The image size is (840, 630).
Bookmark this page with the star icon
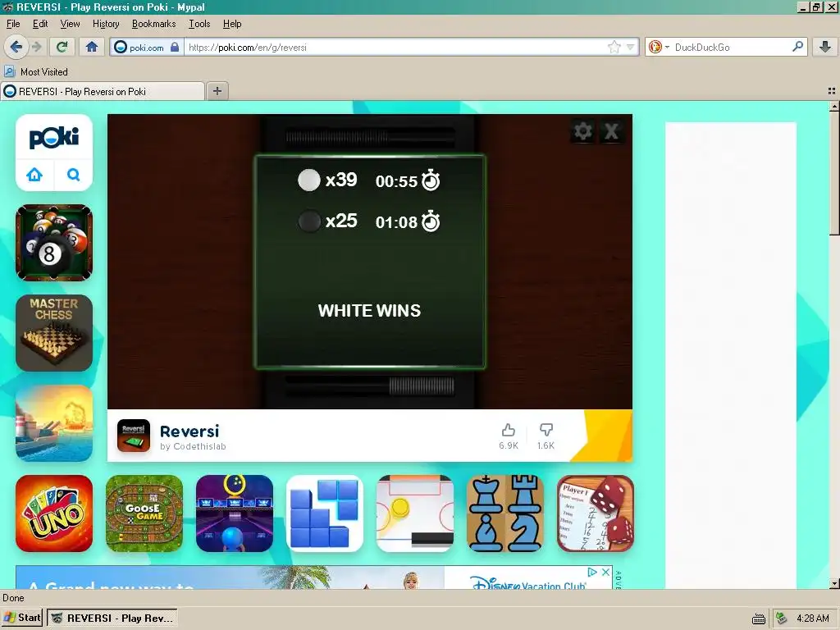point(614,47)
